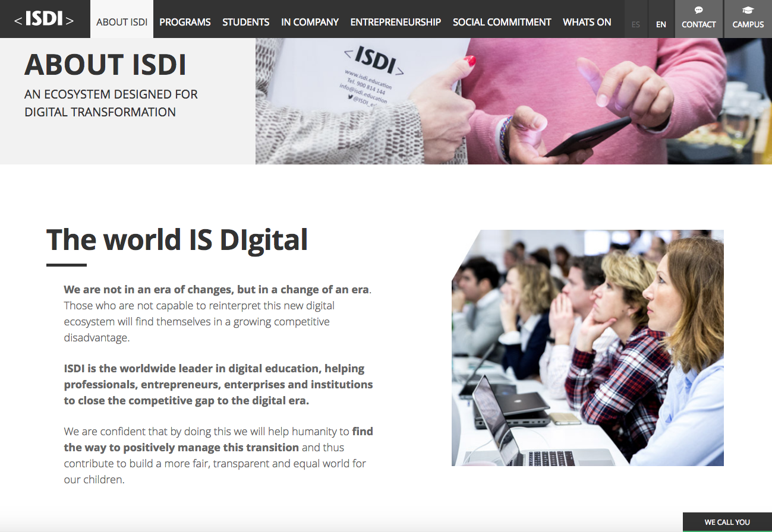The image size is (772, 532).
Task: Click the speech bubble icon above Contact
Action: pos(699,10)
